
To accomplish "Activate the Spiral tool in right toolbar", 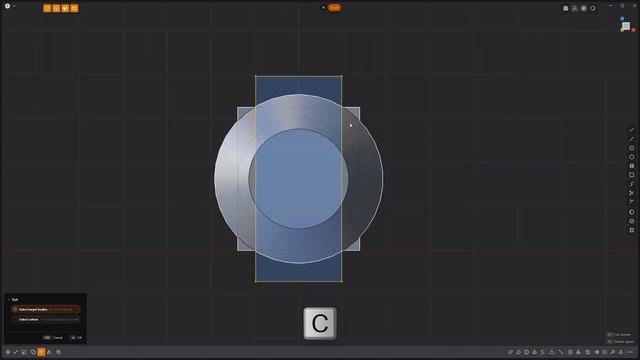I will (631, 184).
